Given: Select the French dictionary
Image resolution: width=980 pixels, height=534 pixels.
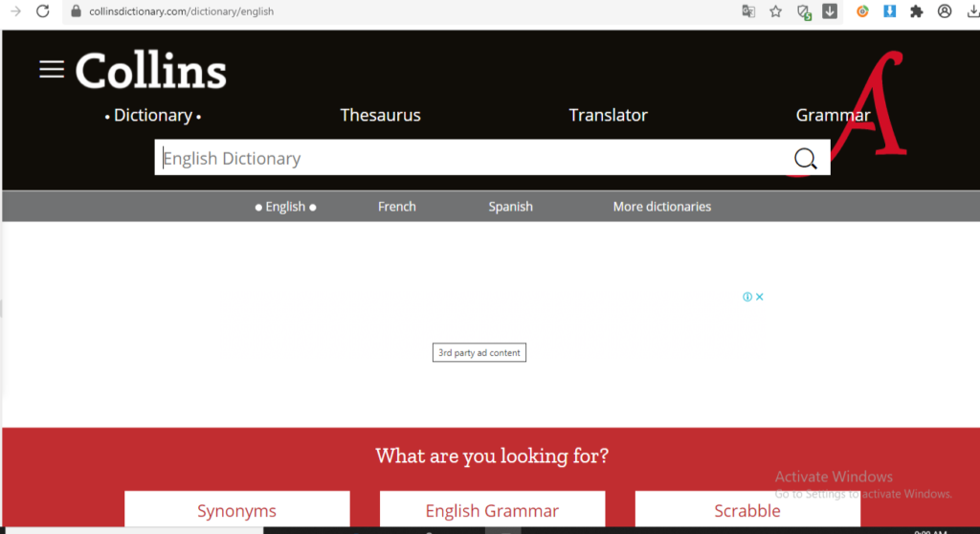Looking at the screenshot, I should tap(397, 207).
